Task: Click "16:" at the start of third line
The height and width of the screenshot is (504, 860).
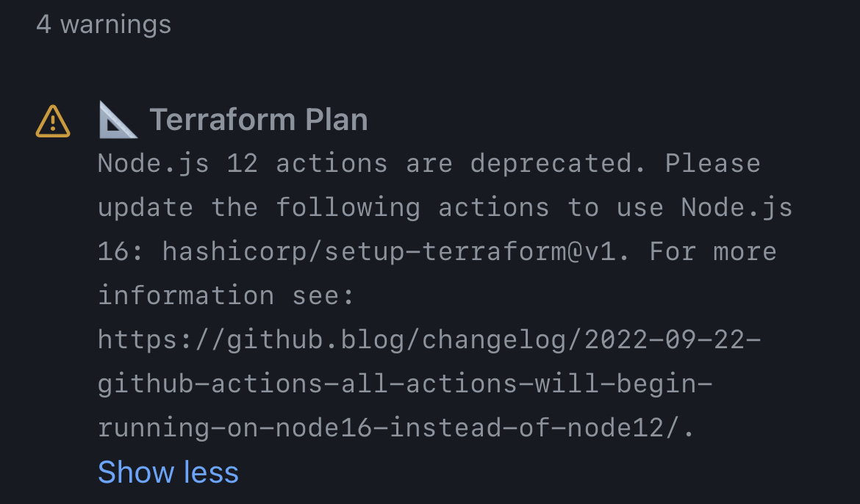Action: (x=120, y=252)
